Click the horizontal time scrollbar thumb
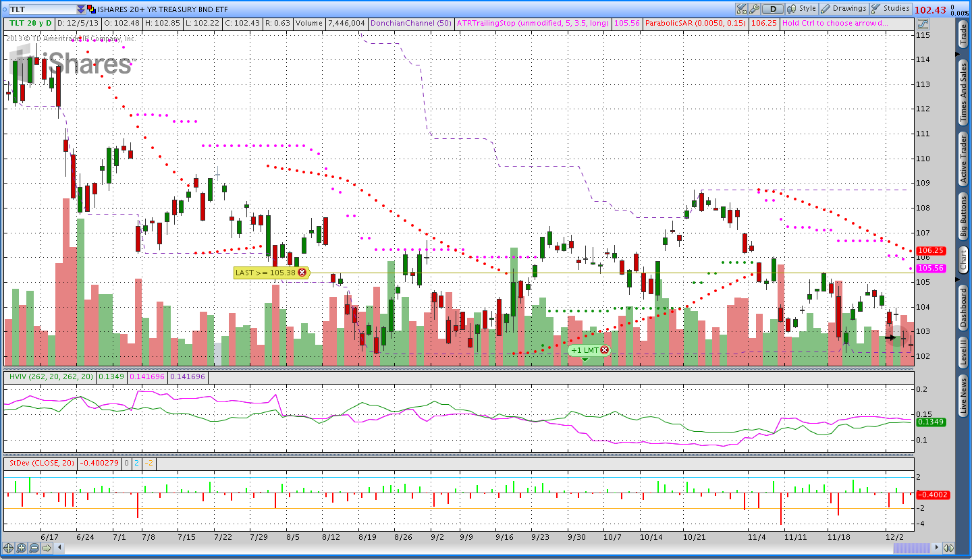 coord(912,548)
